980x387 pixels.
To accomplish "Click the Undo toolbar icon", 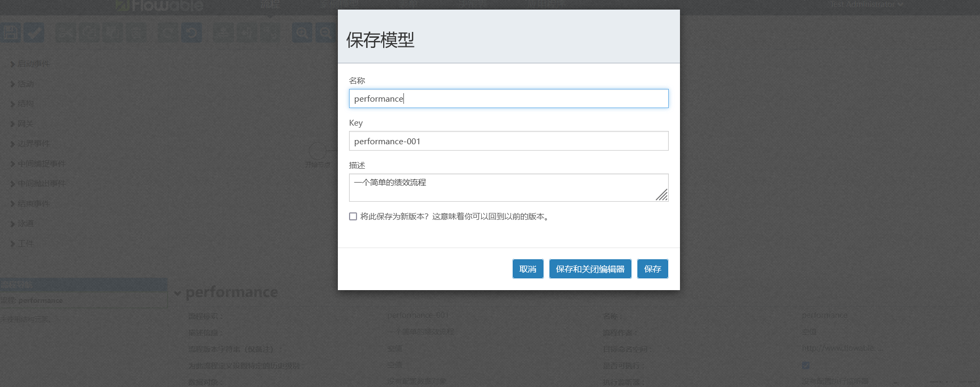I will coord(191,32).
